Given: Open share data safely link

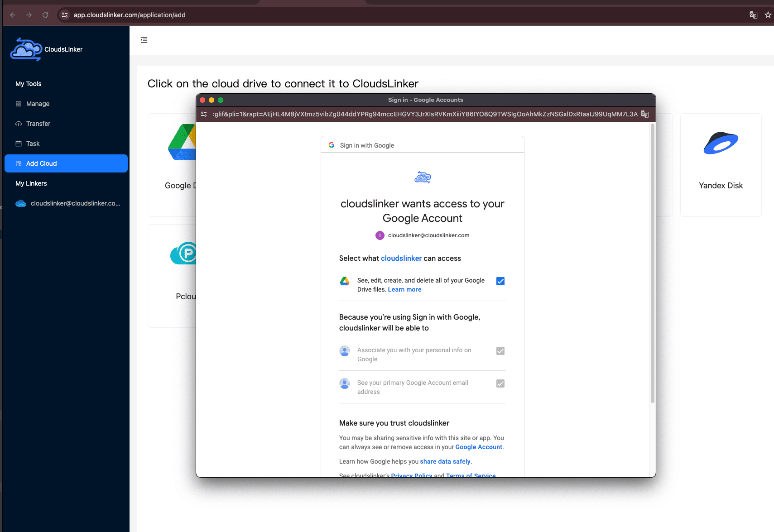Looking at the screenshot, I should [x=445, y=461].
